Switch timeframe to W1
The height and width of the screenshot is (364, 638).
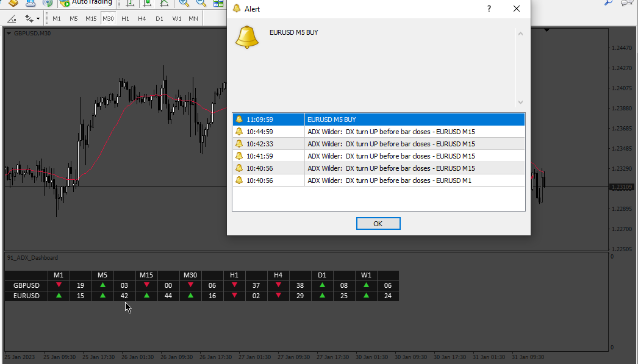point(177,19)
